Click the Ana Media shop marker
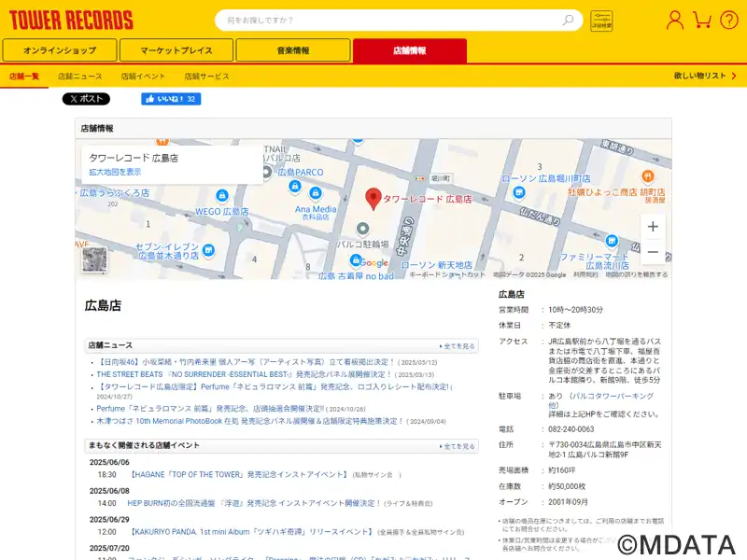747x560 pixels. [x=315, y=193]
